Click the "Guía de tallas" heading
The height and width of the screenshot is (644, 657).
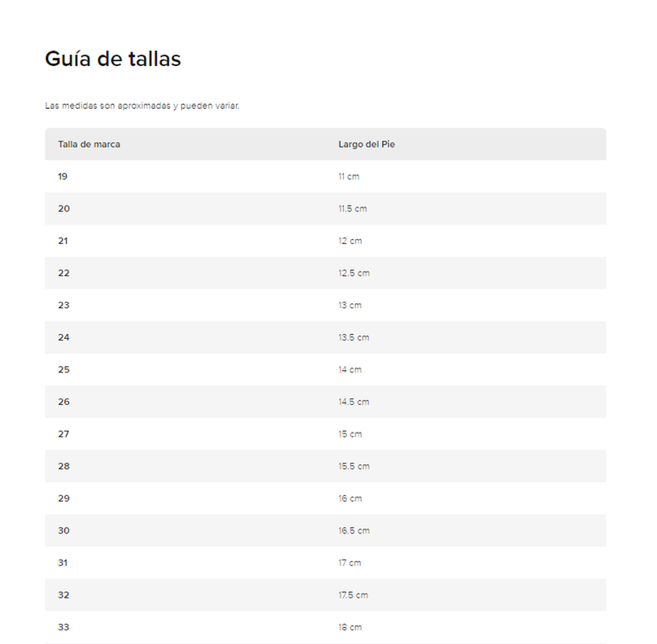click(112, 59)
